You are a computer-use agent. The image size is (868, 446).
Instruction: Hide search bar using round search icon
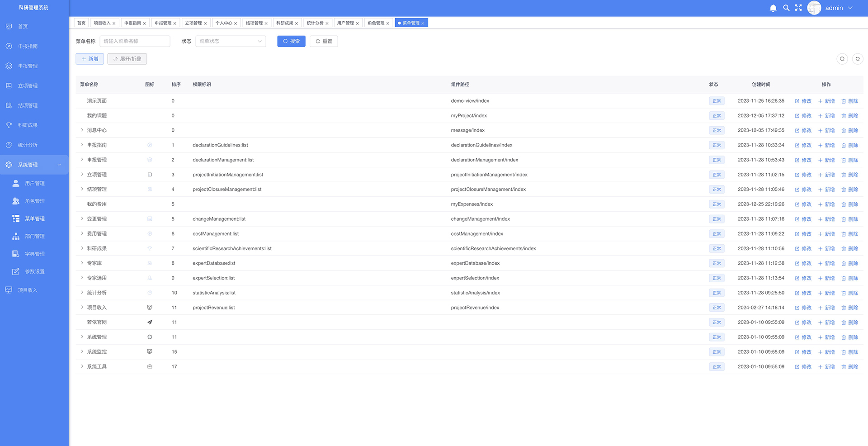click(x=842, y=59)
